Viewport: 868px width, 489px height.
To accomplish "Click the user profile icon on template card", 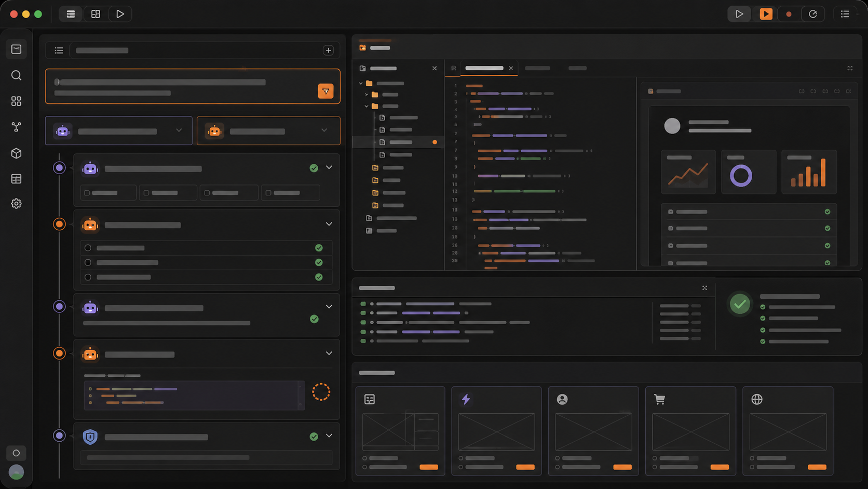I will (562, 399).
